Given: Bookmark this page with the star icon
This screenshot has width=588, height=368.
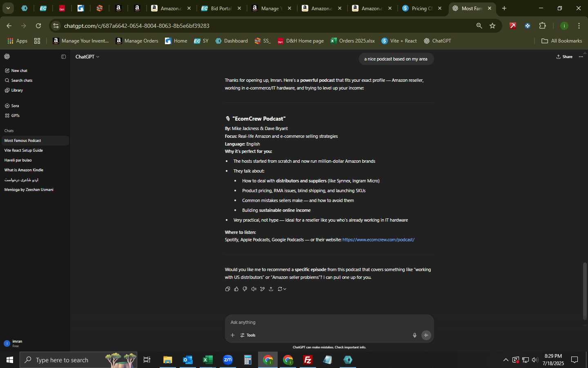Looking at the screenshot, I should 492,26.
